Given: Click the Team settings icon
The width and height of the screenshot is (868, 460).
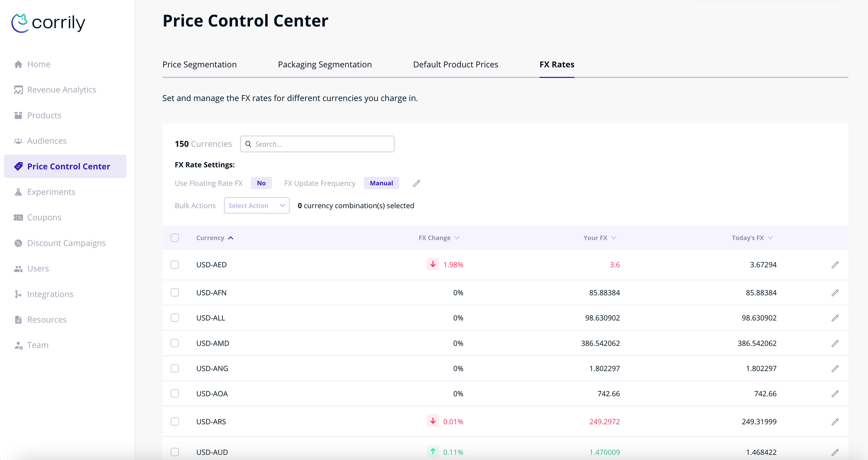Looking at the screenshot, I should (18, 345).
